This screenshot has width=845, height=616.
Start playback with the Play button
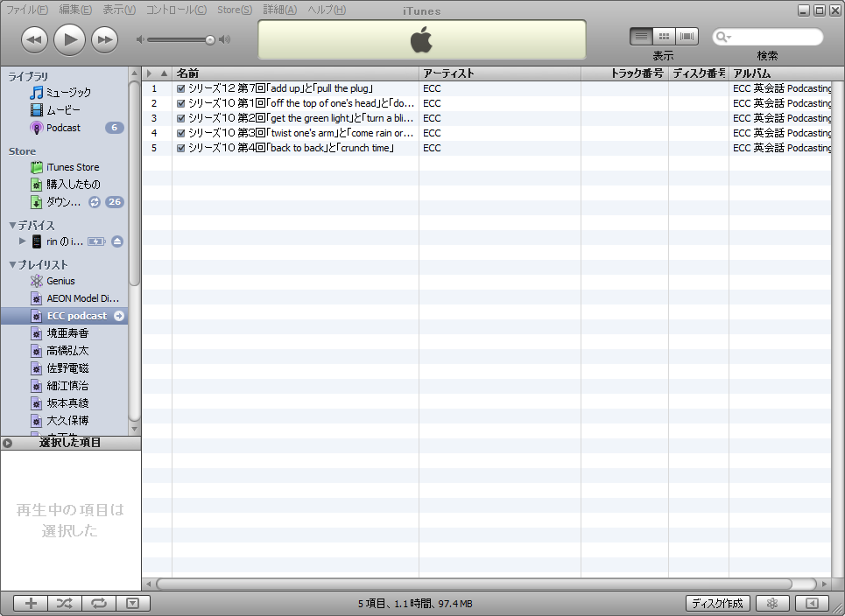coord(69,39)
